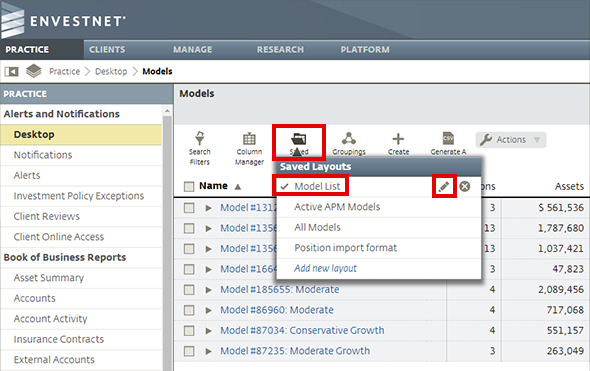The image size is (590, 371).
Task: Open Model #86960: Moderate link
Action: pyautogui.click(x=277, y=310)
